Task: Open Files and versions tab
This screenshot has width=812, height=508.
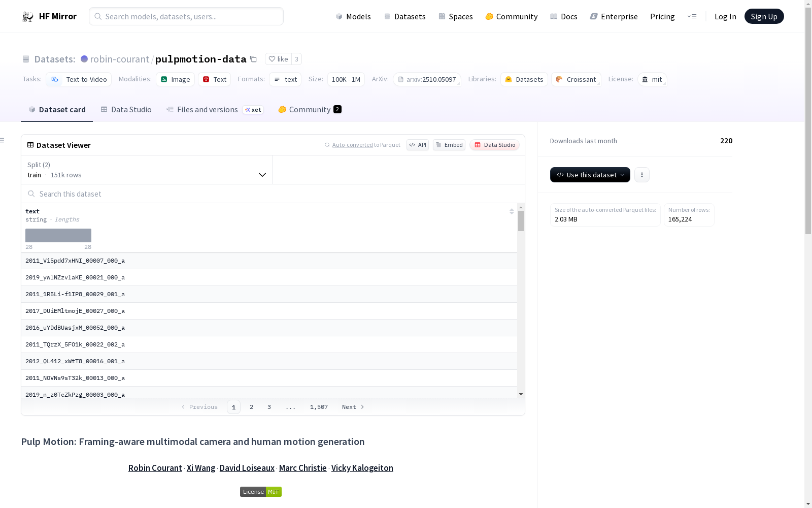Action: click(215, 110)
